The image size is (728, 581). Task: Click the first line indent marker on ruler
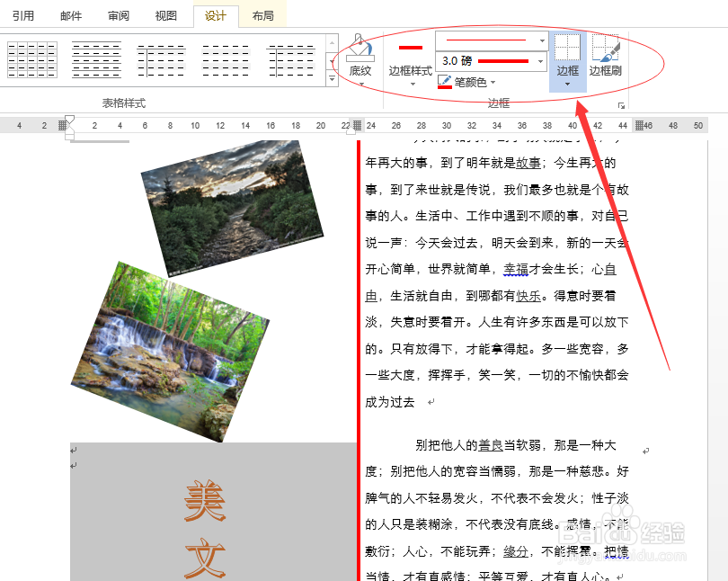[x=69, y=120]
